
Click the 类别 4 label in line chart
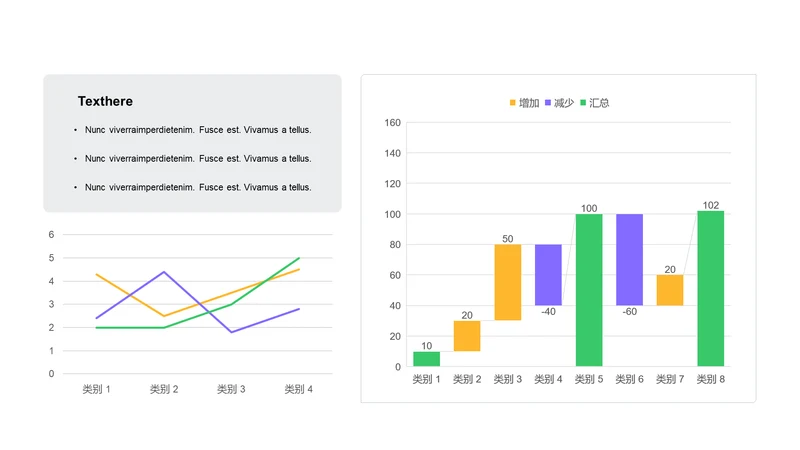[298, 389]
